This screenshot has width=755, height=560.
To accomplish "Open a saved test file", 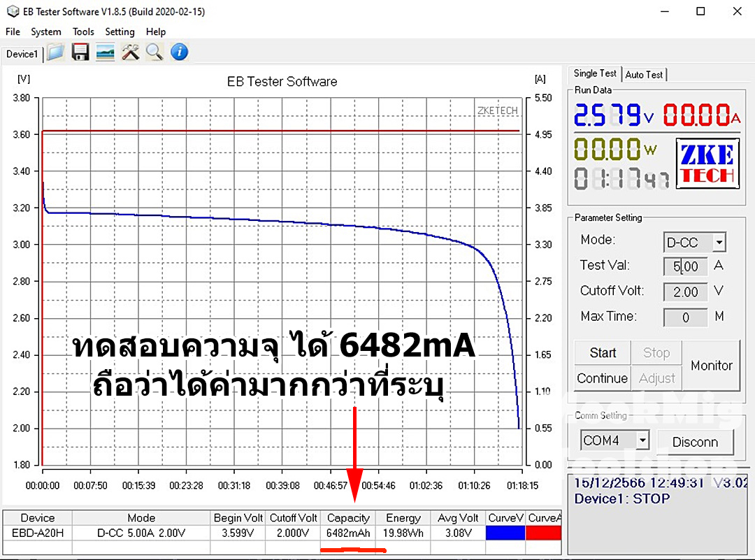I will (55, 52).
